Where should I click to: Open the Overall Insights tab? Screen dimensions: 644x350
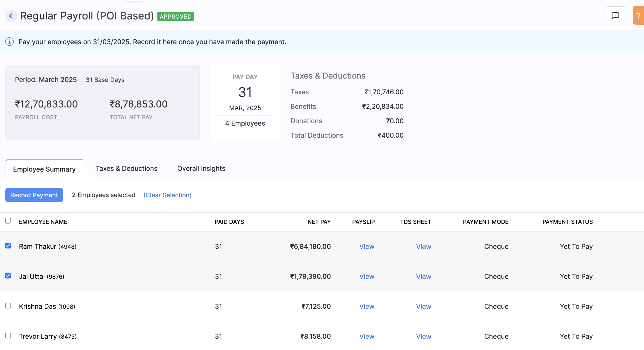[x=201, y=168]
